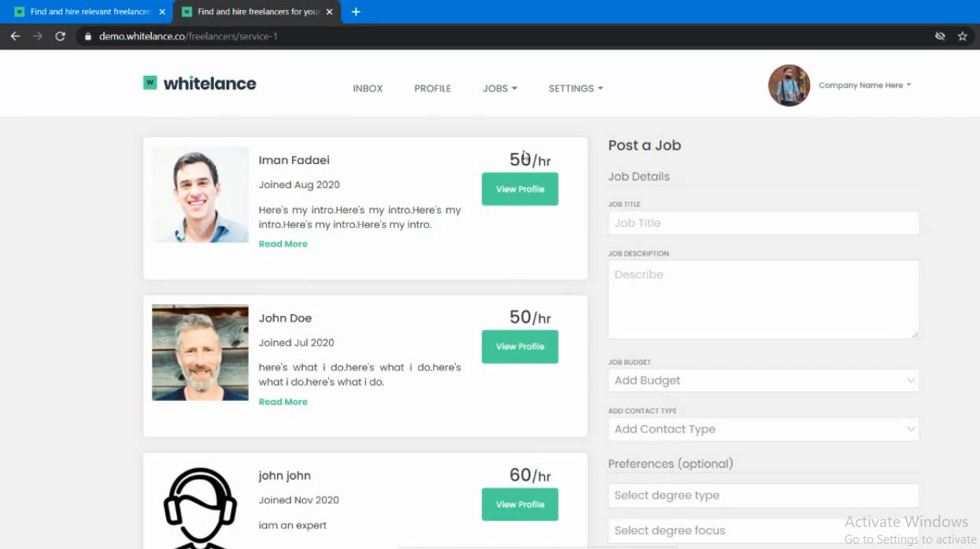This screenshot has width=980, height=549.
Task: Click the company avatar picture
Action: (789, 85)
